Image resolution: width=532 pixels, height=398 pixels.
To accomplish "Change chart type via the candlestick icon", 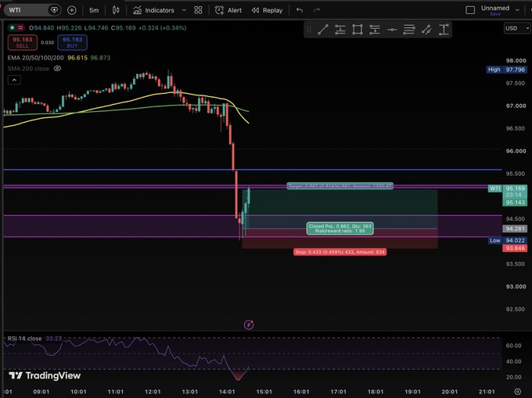I will click(116, 10).
